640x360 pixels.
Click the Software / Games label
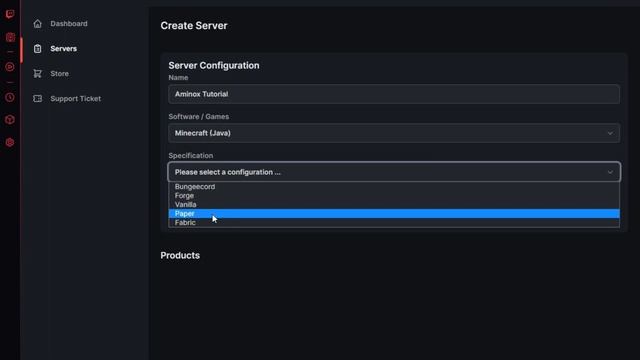click(199, 117)
